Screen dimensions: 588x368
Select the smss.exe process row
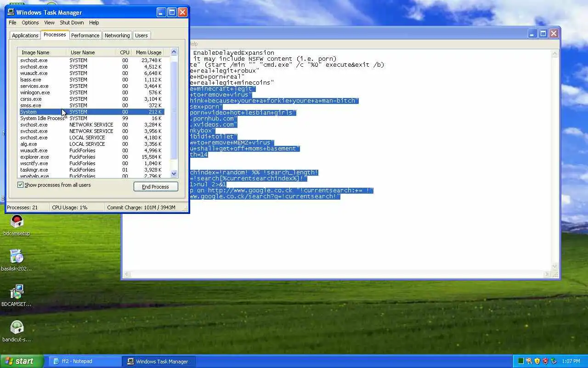click(x=91, y=105)
